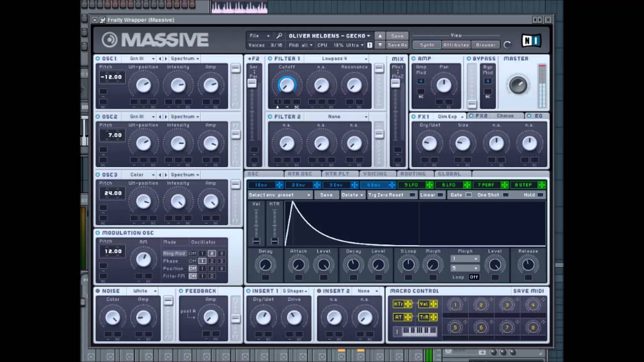Click the modulation drag handle for 8 STEP
Viewport: 644px width, 362px height.
point(542,185)
